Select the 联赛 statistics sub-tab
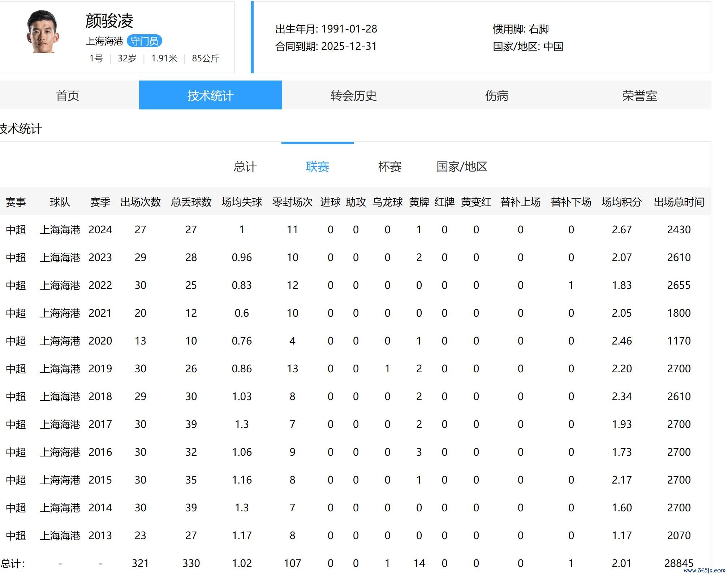 (x=317, y=166)
